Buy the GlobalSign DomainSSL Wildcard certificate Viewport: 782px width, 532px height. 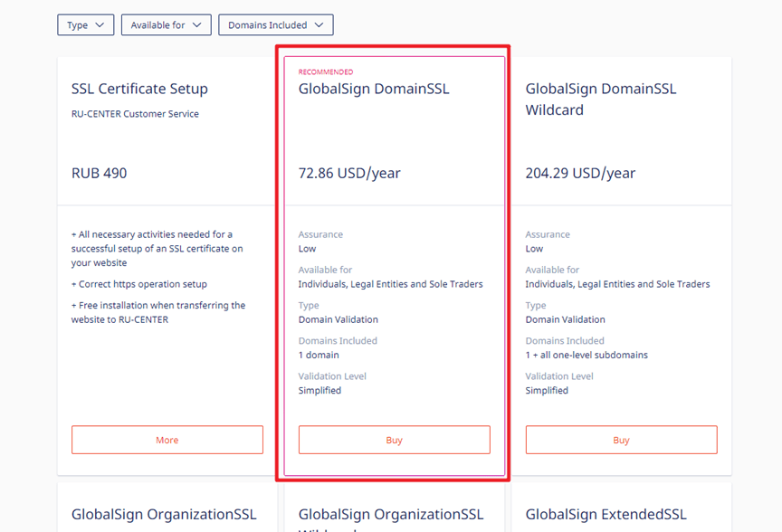pyautogui.click(x=622, y=440)
